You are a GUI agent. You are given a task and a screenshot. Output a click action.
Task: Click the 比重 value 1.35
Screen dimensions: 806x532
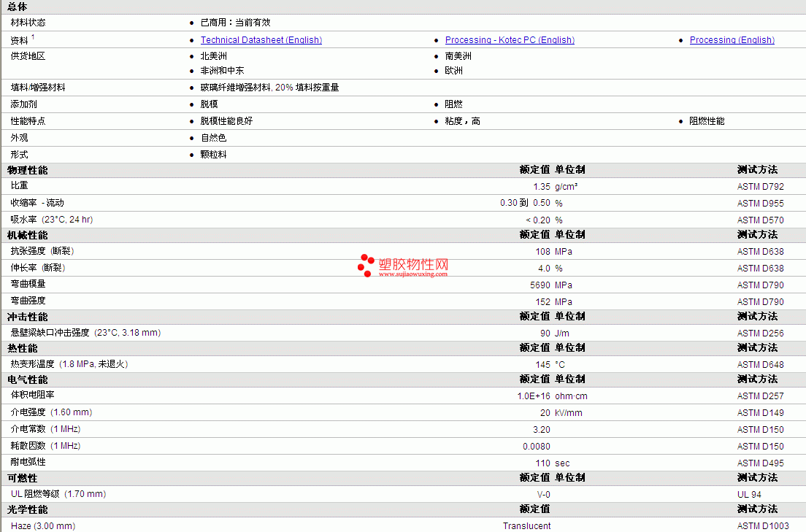click(x=542, y=187)
